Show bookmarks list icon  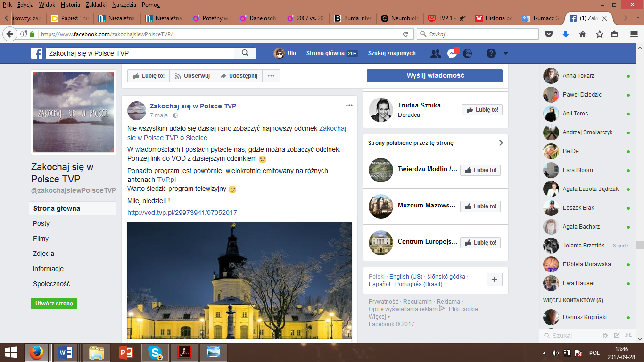click(x=614, y=34)
